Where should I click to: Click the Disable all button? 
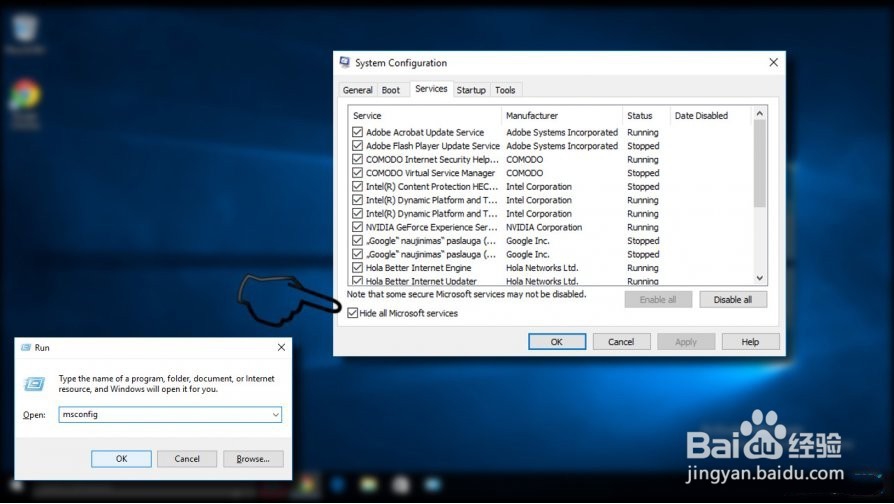coord(733,300)
